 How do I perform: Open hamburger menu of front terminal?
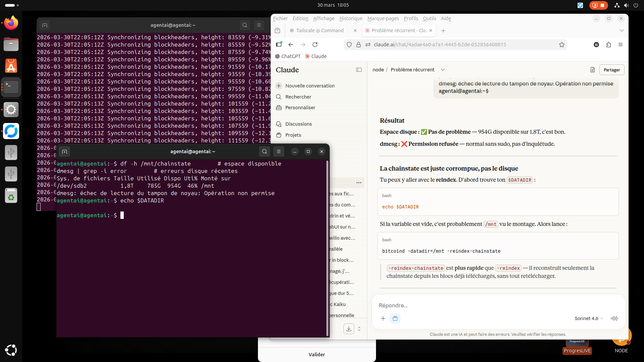point(278,152)
